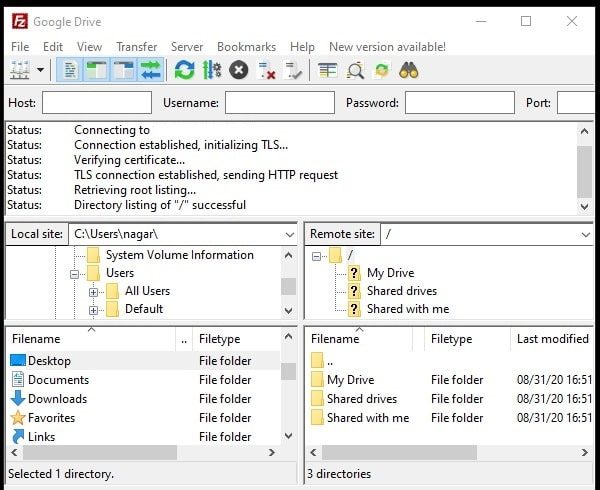Open the Site Manager icon
The height and width of the screenshot is (490, 600).
point(20,70)
